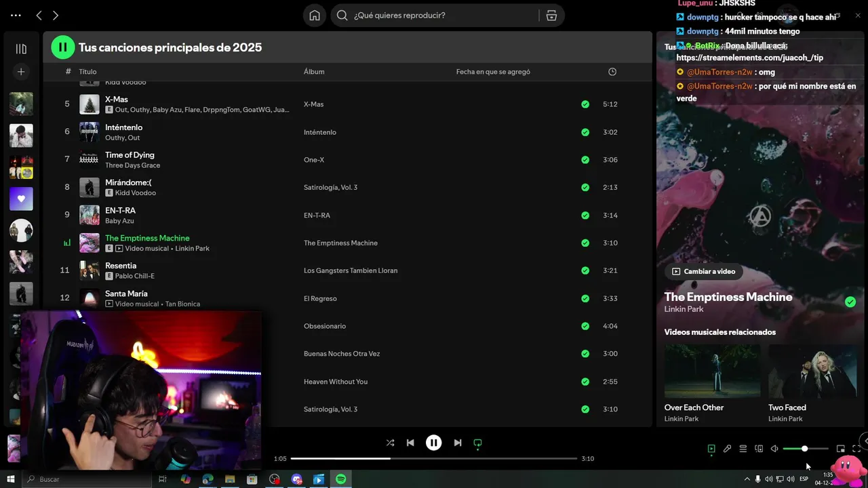Open File Explorer from the taskbar
The height and width of the screenshot is (488, 868).
point(230,479)
